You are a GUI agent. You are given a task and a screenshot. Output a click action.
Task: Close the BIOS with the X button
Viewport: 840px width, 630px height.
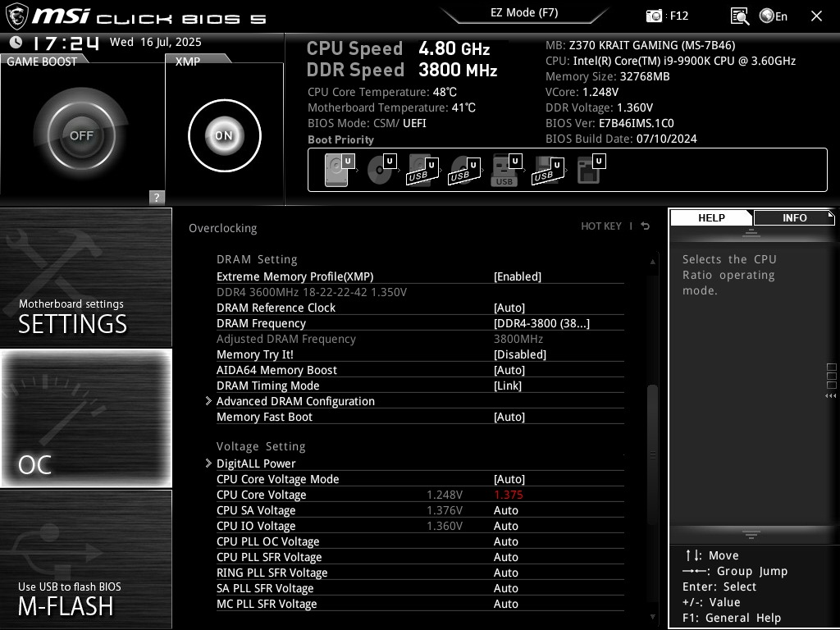[x=816, y=16]
